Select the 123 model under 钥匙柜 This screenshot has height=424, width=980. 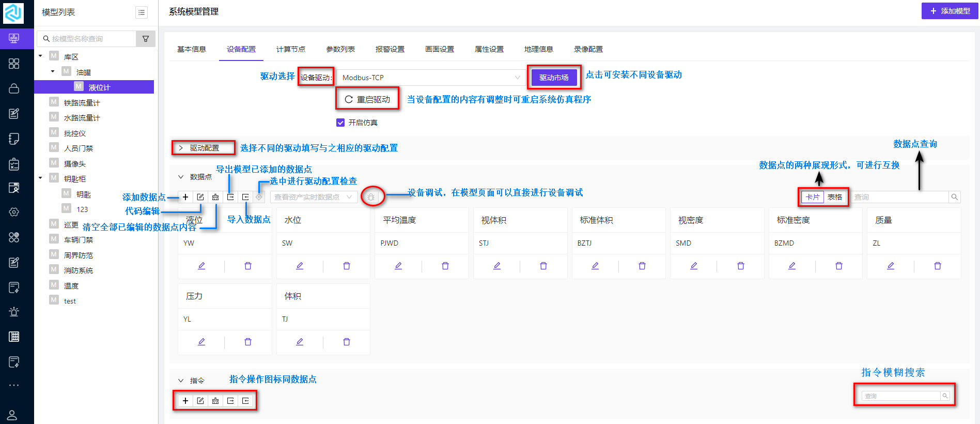pyautogui.click(x=82, y=209)
